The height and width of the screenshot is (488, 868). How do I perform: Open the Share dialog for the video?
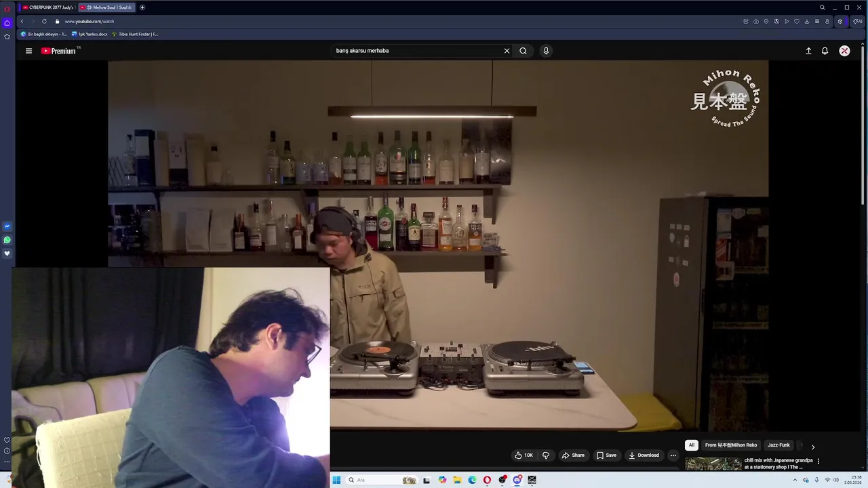(573, 455)
